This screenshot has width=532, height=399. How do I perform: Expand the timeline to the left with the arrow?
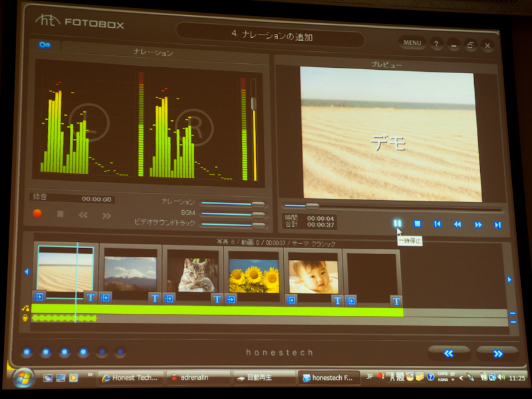pos(25,271)
